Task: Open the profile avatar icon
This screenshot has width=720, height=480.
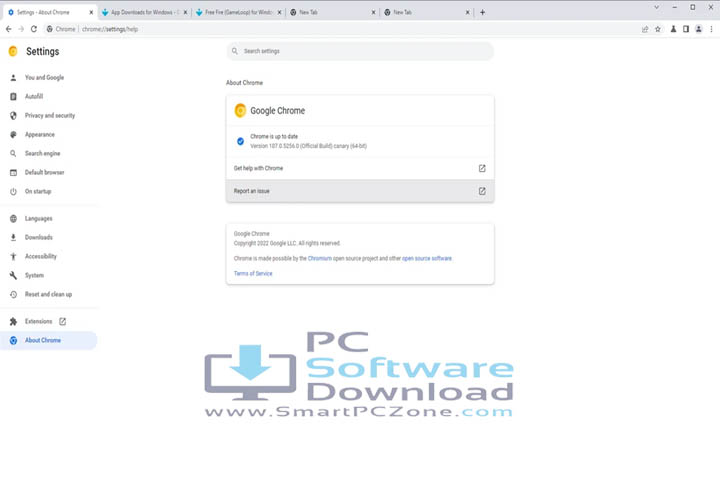Action: (x=698, y=29)
